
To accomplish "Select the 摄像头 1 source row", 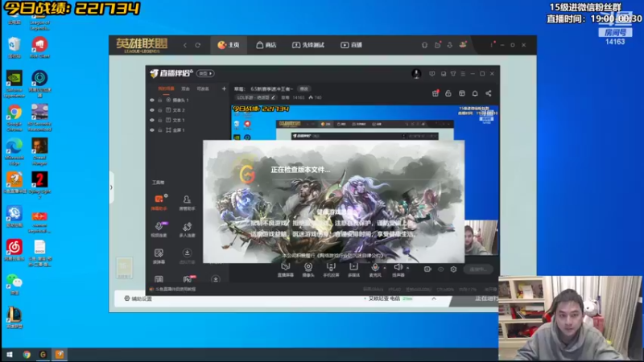I will coord(188,100).
